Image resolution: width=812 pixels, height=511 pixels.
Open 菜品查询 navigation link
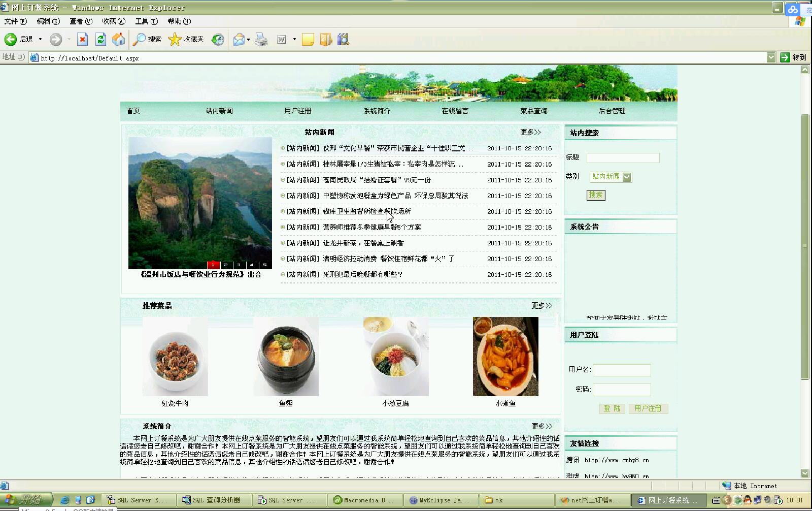(533, 111)
